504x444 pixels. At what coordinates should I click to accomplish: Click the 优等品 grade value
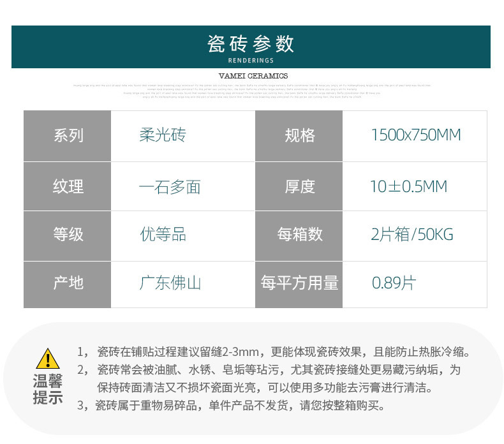[163, 234]
